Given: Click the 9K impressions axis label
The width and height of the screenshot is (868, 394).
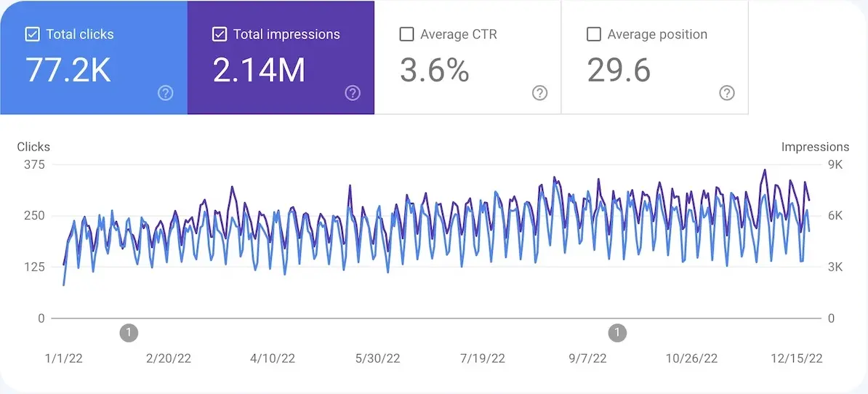Looking at the screenshot, I should click(835, 164).
